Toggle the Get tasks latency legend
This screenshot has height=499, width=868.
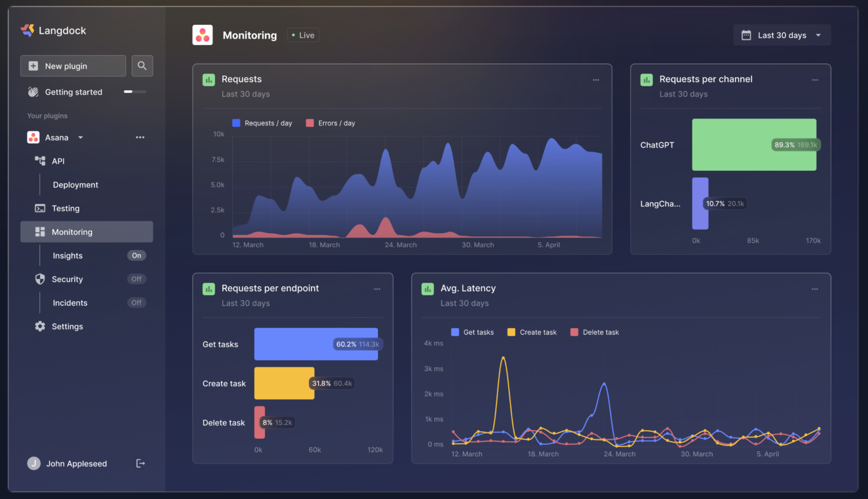click(473, 332)
